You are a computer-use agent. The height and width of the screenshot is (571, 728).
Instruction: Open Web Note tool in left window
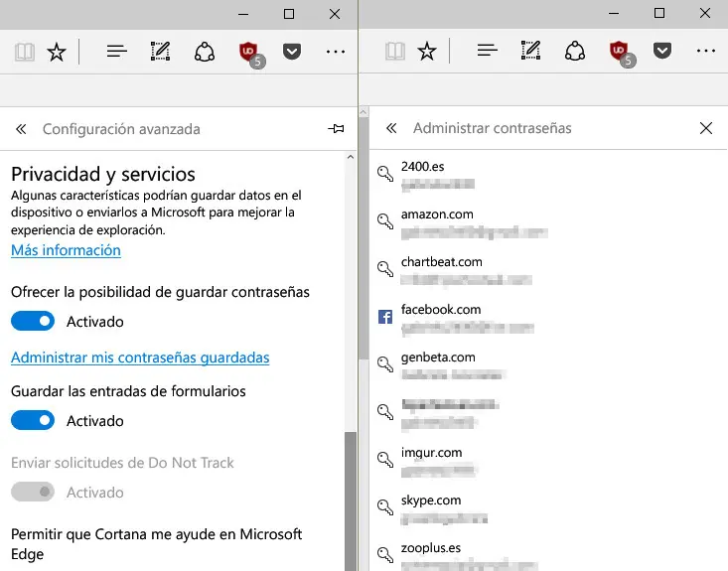click(x=160, y=51)
